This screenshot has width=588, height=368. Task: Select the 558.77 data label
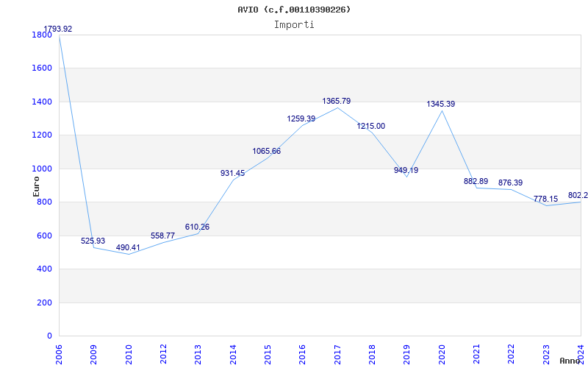(162, 236)
